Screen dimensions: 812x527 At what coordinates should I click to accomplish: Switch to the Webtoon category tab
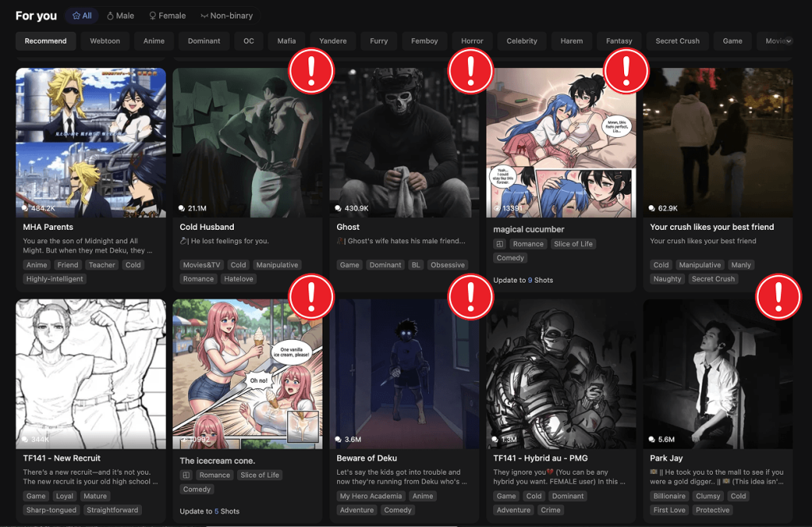(x=105, y=41)
